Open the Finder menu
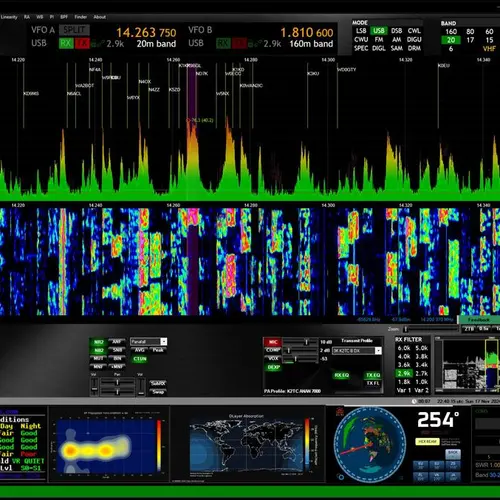 tap(80, 17)
